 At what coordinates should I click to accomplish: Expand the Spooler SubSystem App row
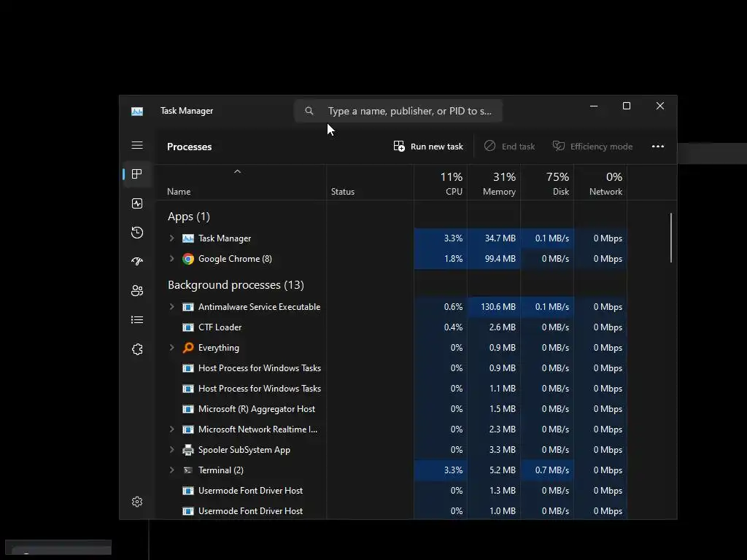pos(172,449)
